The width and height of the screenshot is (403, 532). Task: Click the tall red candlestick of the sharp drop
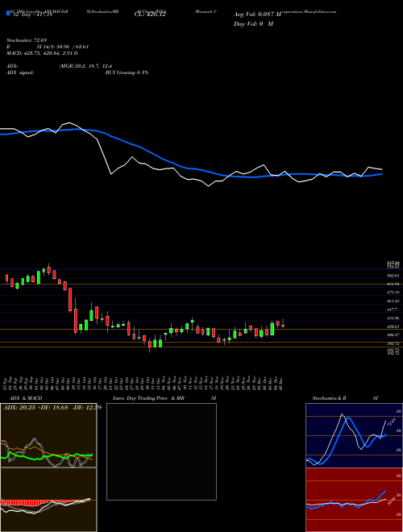pos(70,300)
